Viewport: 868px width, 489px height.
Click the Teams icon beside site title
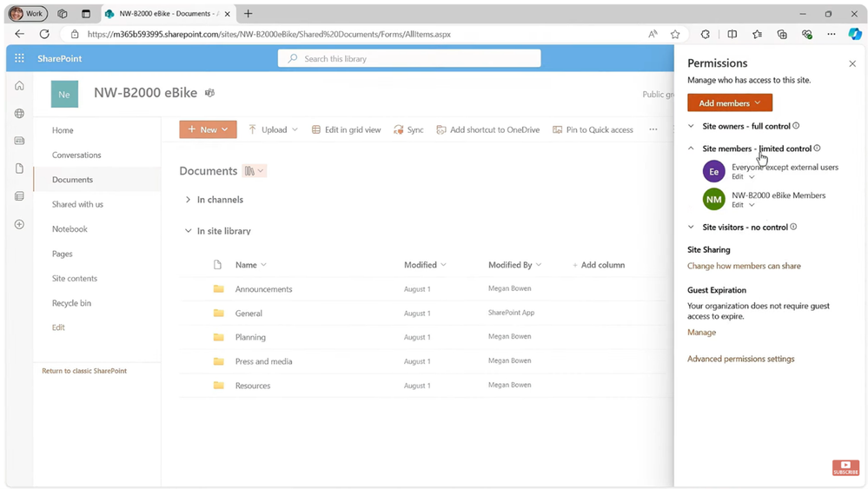pyautogui.click(x=209, y=93)
